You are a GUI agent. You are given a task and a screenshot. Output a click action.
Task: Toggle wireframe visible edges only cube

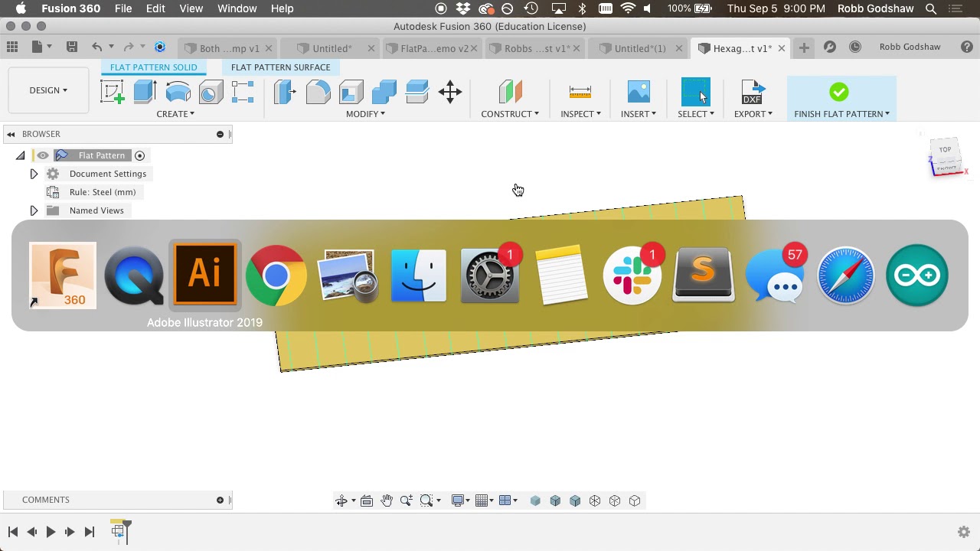(x=635, y=500)
